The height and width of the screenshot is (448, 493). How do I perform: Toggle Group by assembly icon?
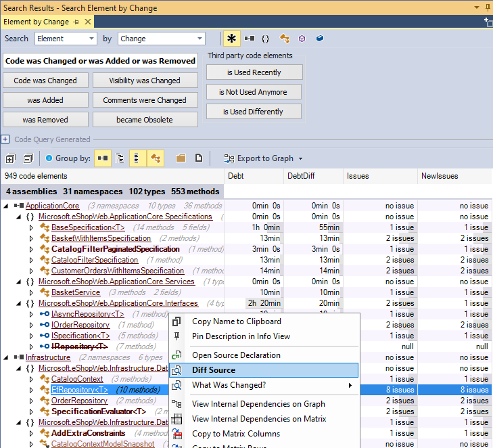(x=103, y=158)
